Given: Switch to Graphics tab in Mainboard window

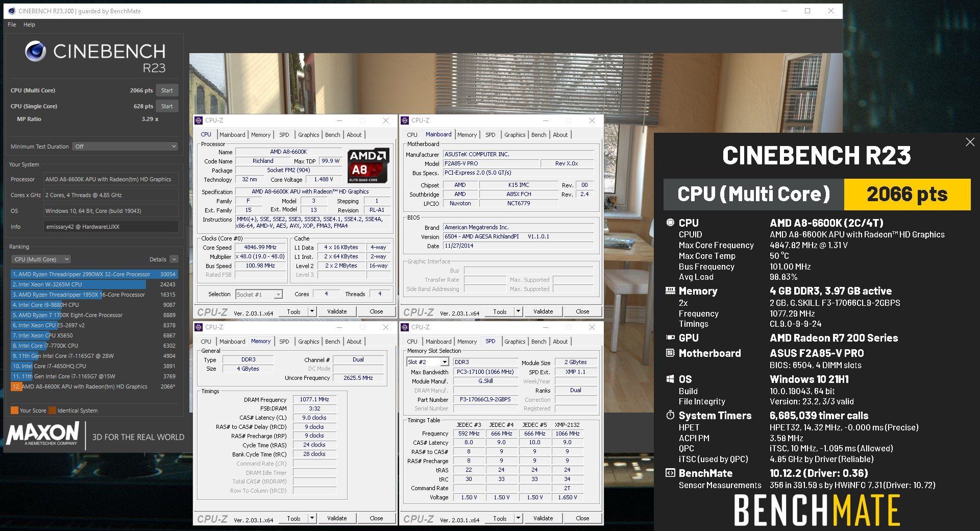Looking at the screenshot, I should [514, 135].
